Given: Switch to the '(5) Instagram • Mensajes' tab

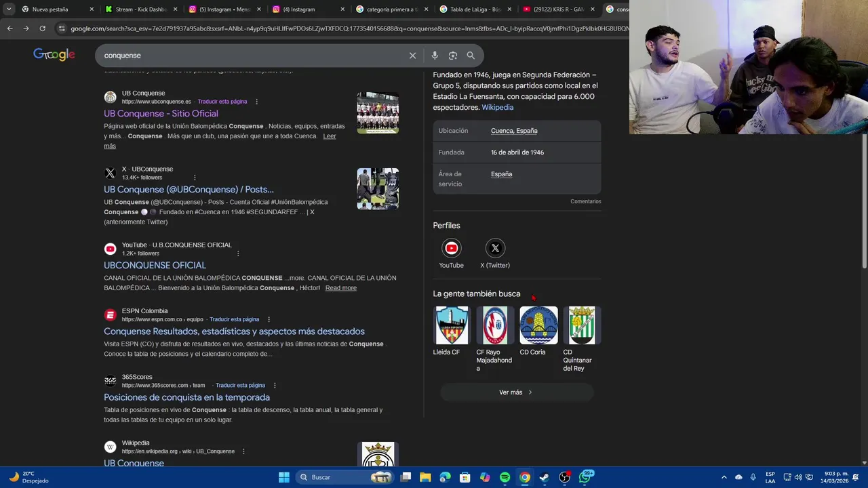Looking at the screenshot, I should point(224,9).
